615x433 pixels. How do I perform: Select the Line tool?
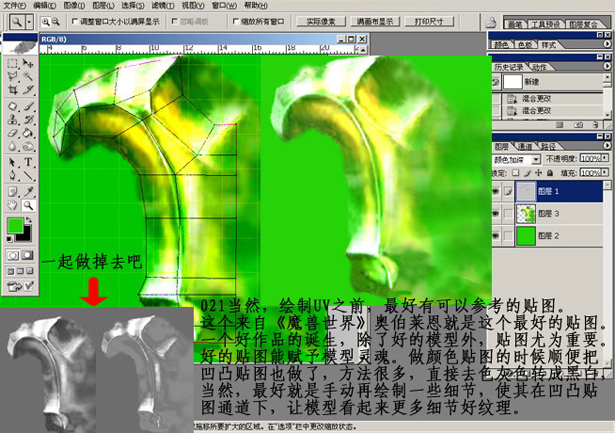point(28,175)
